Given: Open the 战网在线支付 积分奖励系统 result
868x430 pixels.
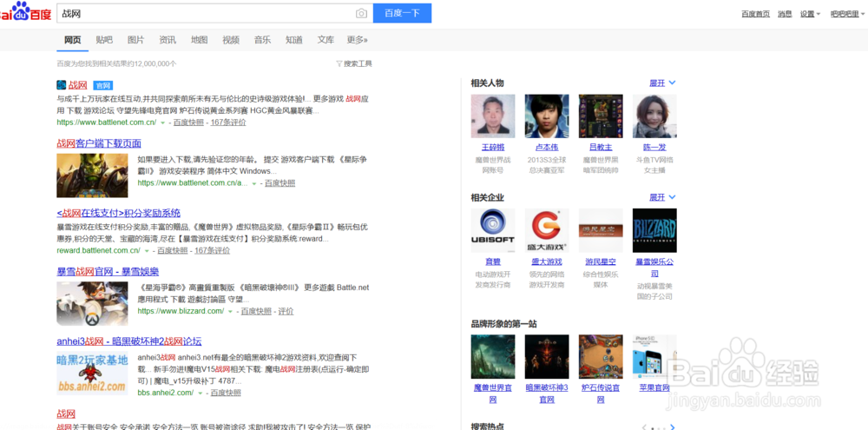Looking at the screenshot, I should point(118,213).
